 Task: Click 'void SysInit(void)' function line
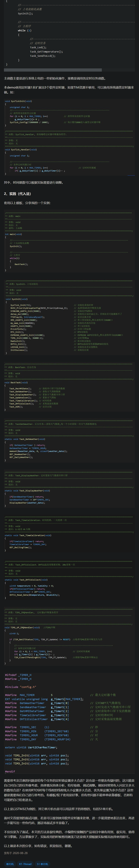pyautogui.click(x=17, y=299)
